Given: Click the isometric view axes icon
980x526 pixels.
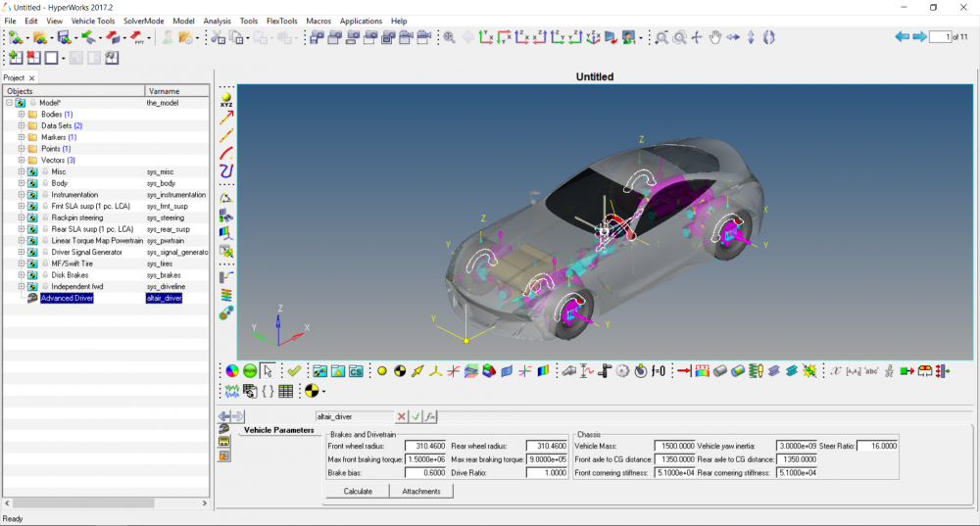Looking at the screenshot, I should pyautogui.click(x=593, y=37).
